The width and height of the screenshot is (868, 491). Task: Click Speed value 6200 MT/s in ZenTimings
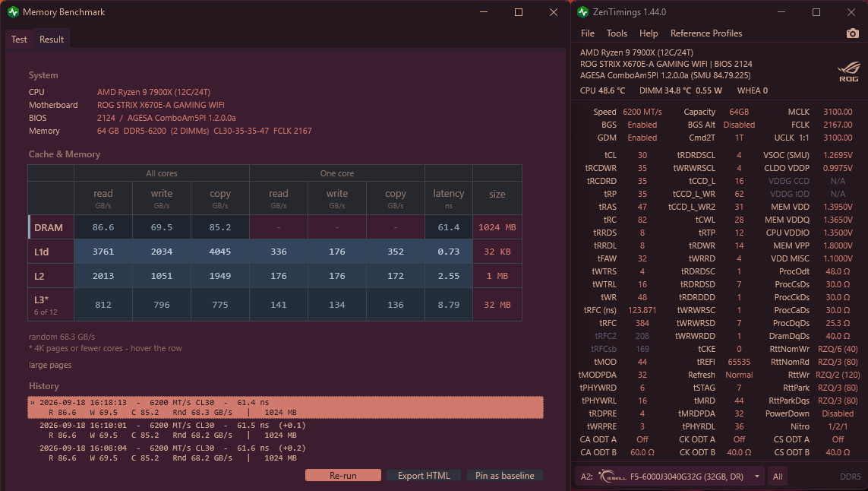tap(642, 112)
